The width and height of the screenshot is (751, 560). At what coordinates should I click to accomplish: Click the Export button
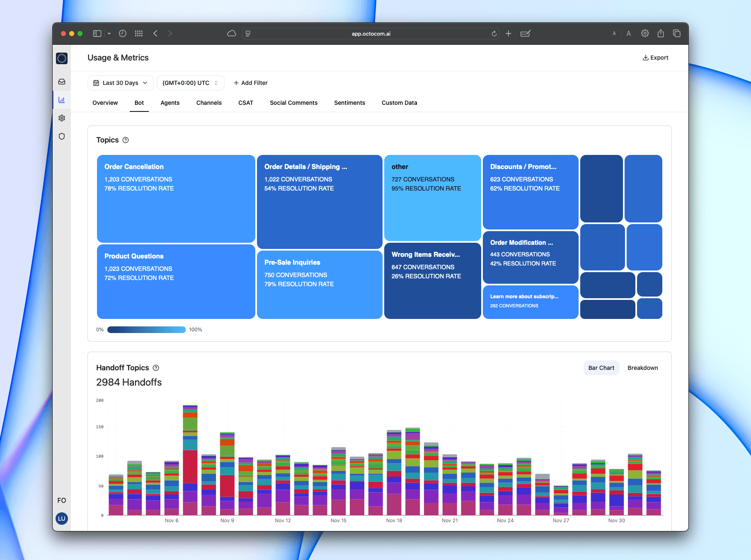[x=655, y=58]
